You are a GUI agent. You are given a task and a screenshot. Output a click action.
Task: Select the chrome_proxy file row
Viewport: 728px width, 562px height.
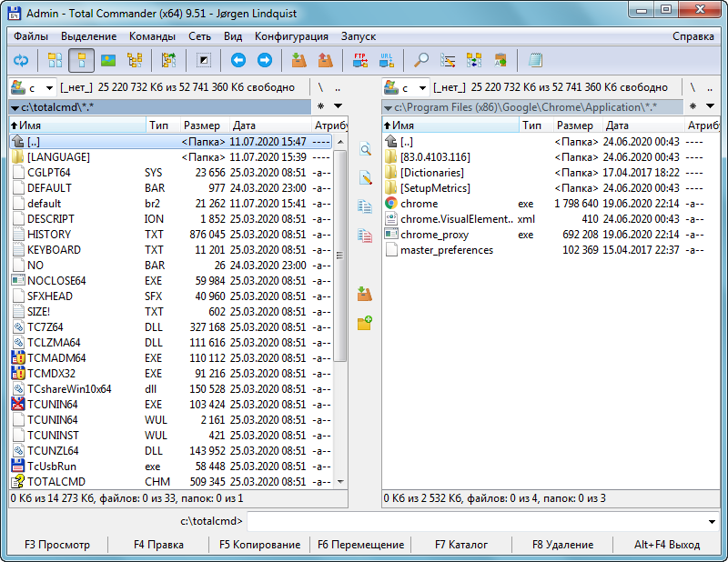click(550, 235)
